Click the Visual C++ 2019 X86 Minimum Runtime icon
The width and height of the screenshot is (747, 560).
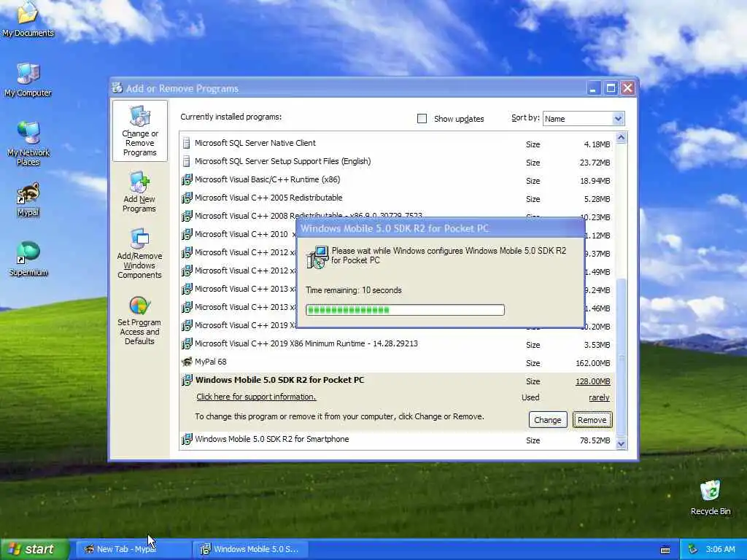187,343
